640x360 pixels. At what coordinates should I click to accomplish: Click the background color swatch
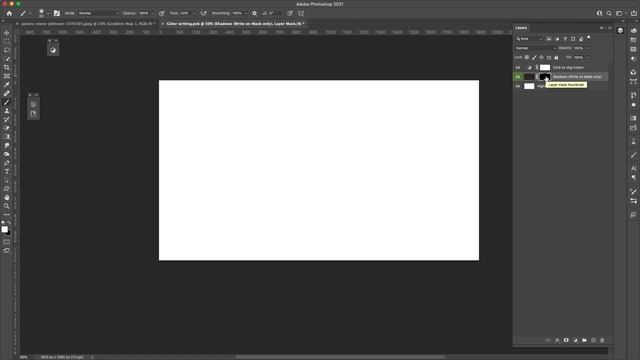[8, 233]
